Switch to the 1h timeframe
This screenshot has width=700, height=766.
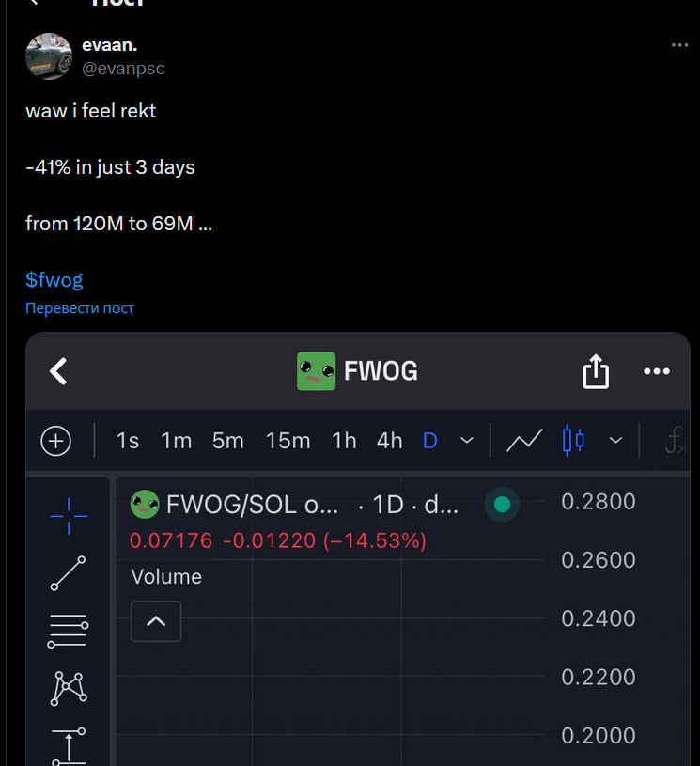click(x=344, y=441)
